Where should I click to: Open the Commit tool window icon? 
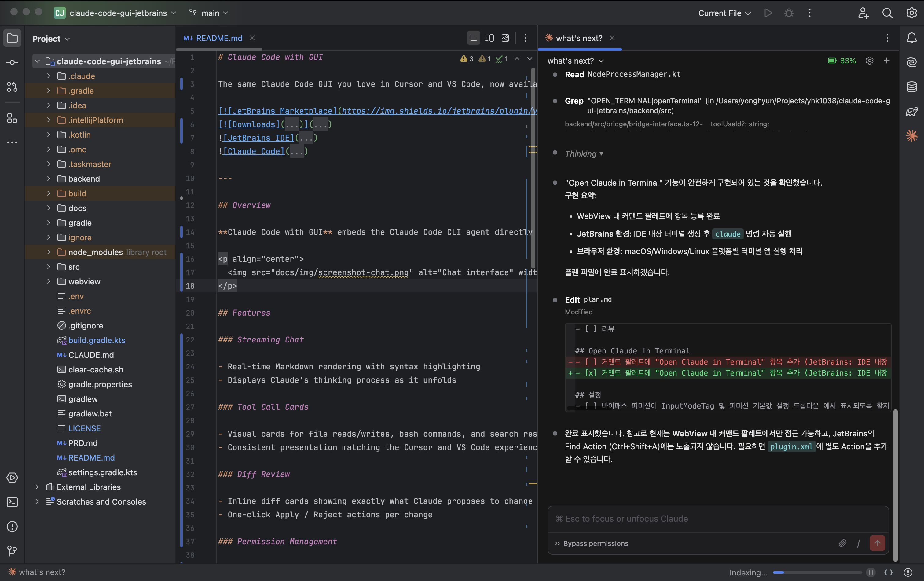pos(12,62)
